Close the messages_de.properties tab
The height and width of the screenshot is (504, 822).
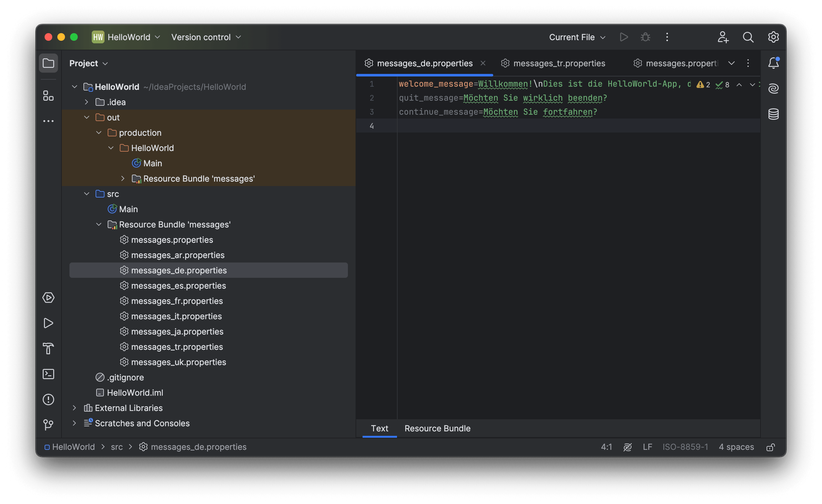pos(483,63)
